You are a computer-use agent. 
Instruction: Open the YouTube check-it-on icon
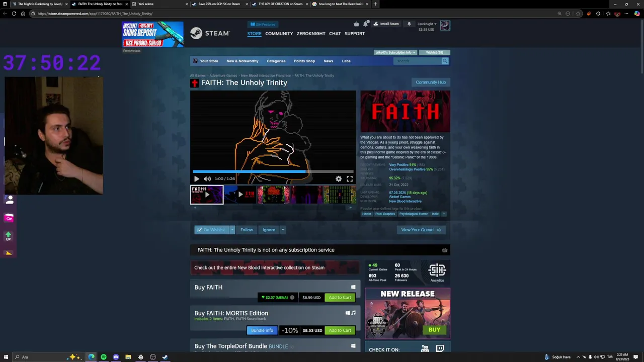pos(425,348)
